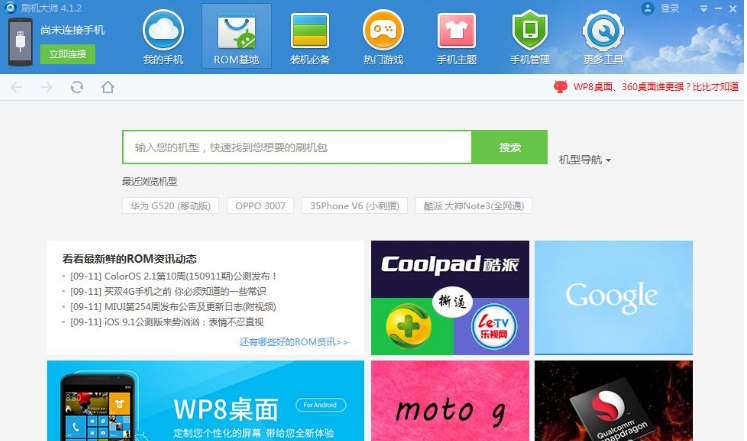Click the refresh icon in navigation bar
This screenshot has width=747, height=441.
click(x=77, y=88)
